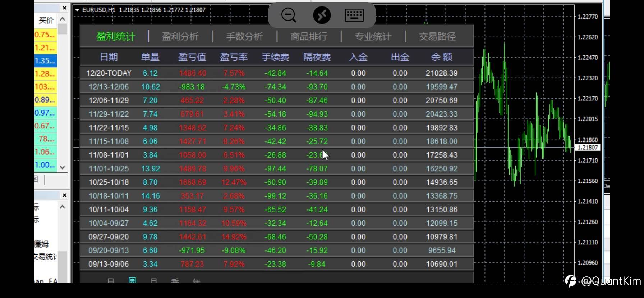This screenshot has height=298, width=644.
Task: Switch to the 盈利分析 tab
Action: (x=180, y=36)
